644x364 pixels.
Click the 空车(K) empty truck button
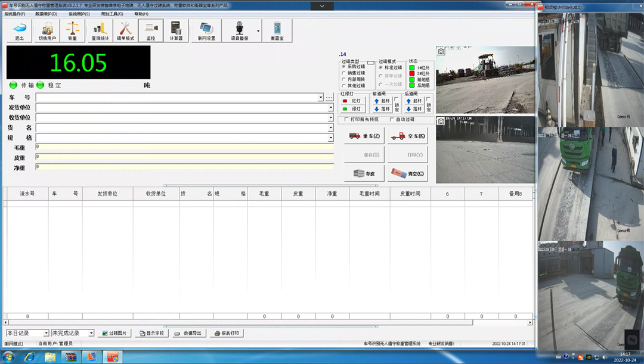(408, 136)
